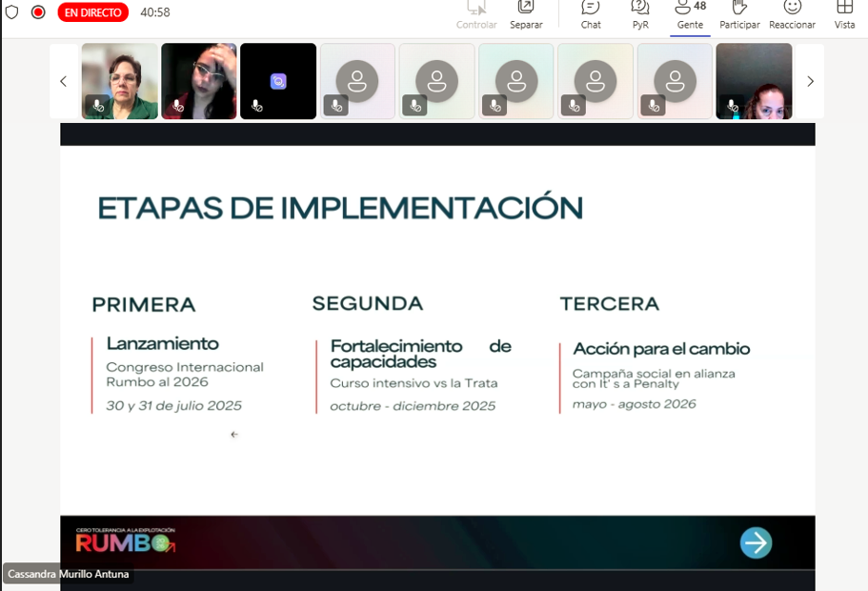Viewport: 868px width, 591px height.
Task: Click the red recording indicator
Action: click(x=38, y=12)
